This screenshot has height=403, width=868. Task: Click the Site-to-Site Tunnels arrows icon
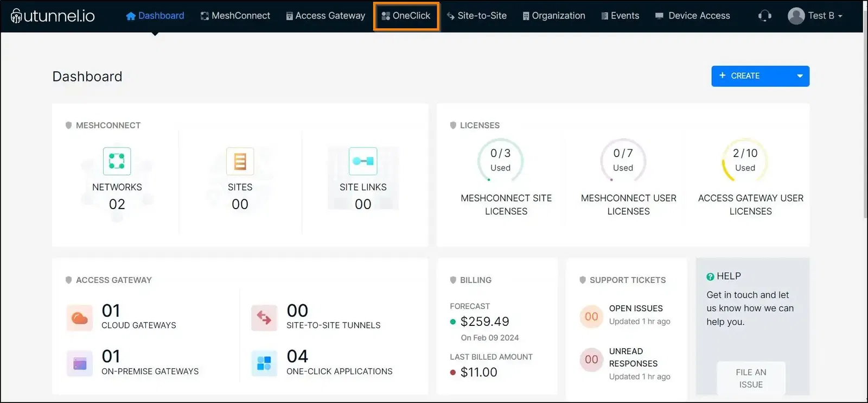264,318
